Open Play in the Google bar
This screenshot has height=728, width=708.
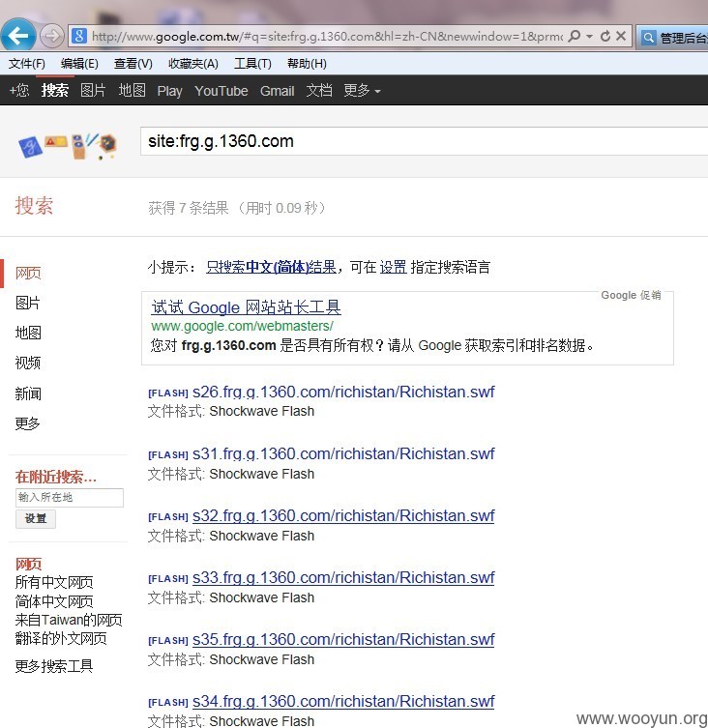(169, 91)
